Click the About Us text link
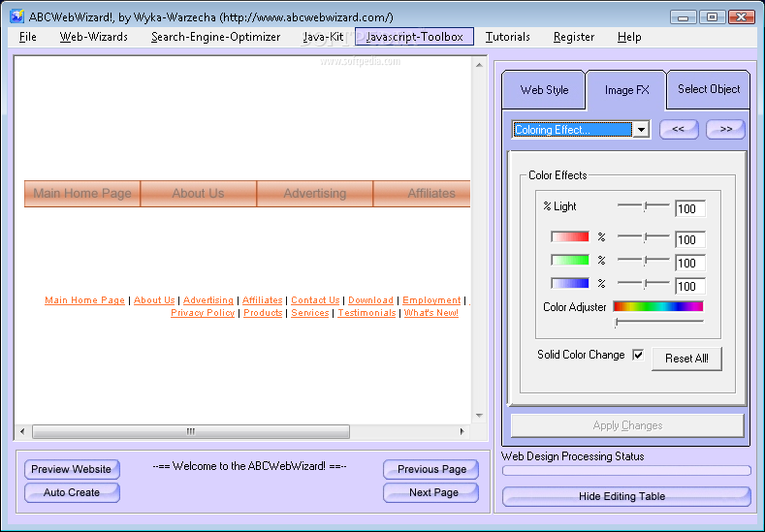The height and width of the screenshot is (532, 765). click(x=154, y=299)
